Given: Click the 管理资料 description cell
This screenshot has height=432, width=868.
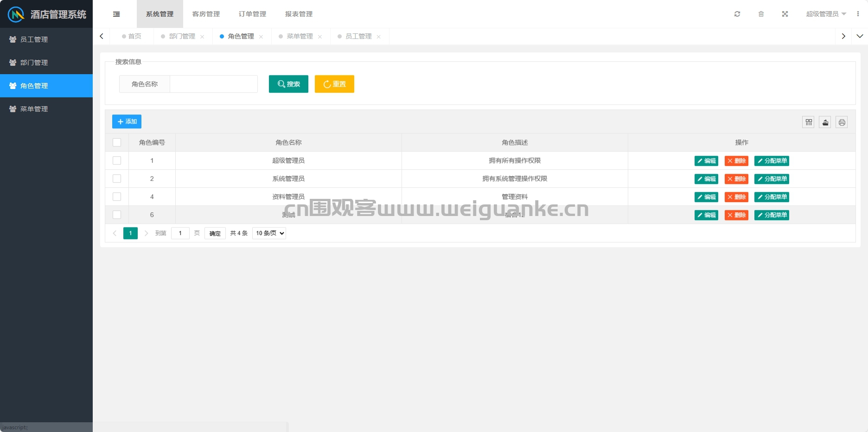Looking at the screenshot, I should [x=515, y=197].
